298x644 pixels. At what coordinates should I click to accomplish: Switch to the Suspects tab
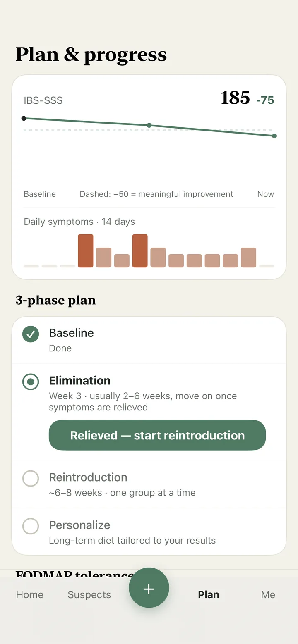tap(89, 594)
